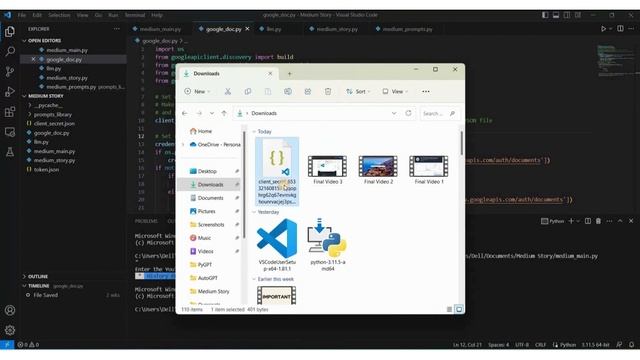Select the Final Video 2 thumbnail
Image resolution: width=640 pixels, height=360 pixels.
378,170
